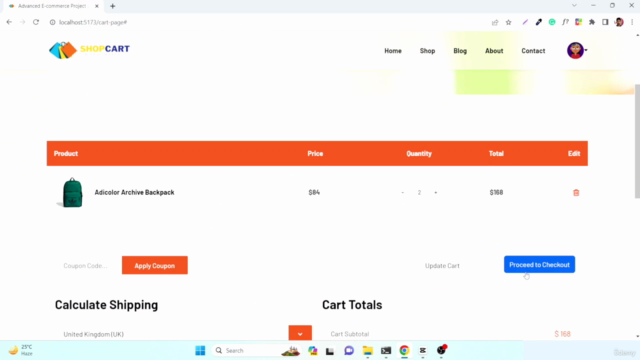Image resolution: width=640 pixels, height=360 pixels.
Task: Reload the page with refresh icon
Action: coord(36,22)
